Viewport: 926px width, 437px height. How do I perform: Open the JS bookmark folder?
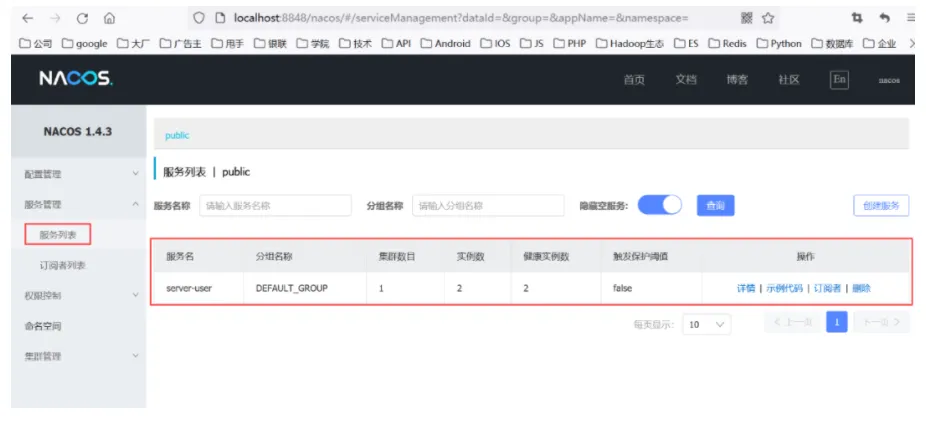click(x=532, y=44)
